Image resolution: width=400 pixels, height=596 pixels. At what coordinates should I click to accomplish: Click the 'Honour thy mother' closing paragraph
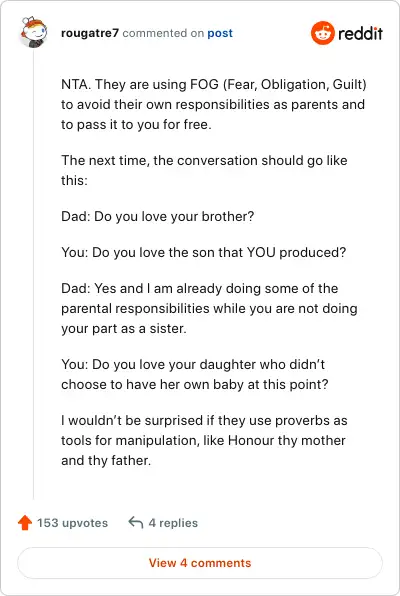point(204,440)
